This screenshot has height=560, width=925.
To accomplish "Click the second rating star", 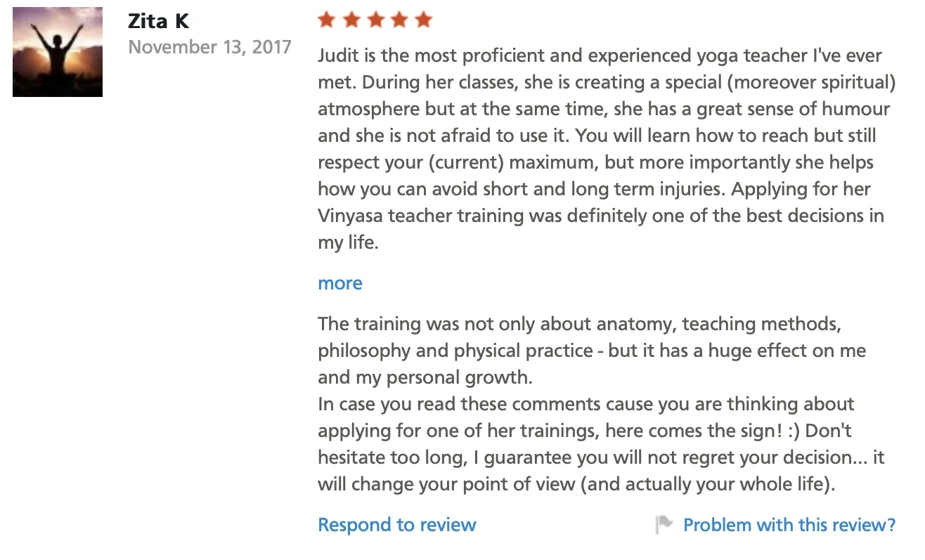I will (350, 20).
